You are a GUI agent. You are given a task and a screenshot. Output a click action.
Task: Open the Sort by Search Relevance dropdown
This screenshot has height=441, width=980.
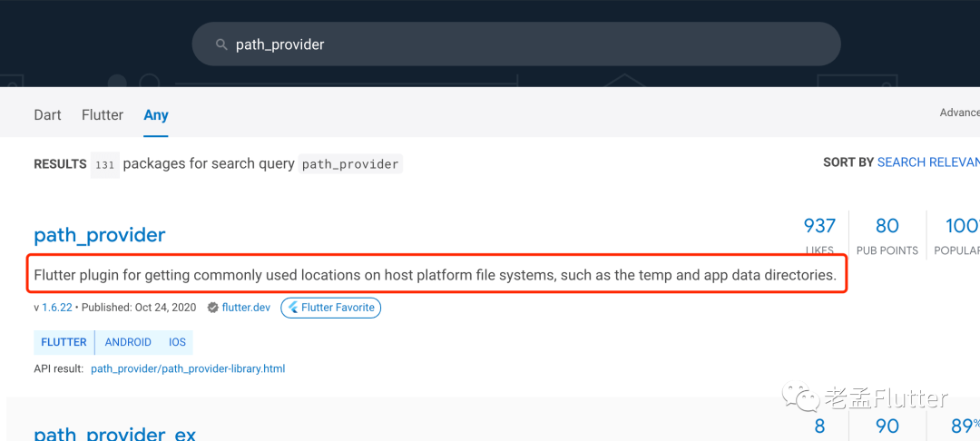click(x=927, y=162)
